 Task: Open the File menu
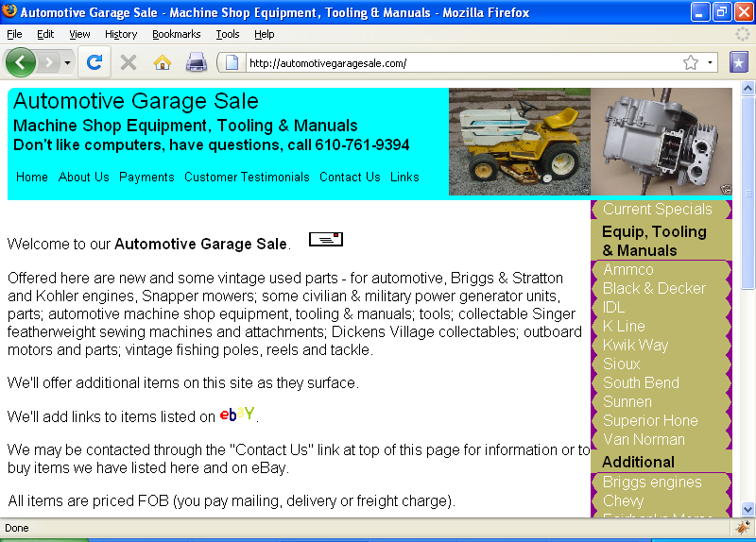point(14,34)
